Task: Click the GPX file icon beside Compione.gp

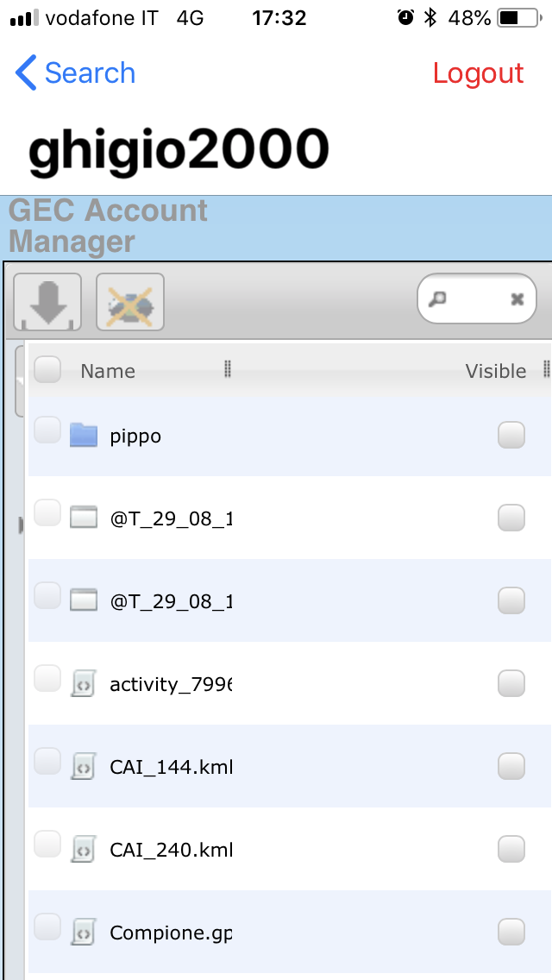Action: tap(83, 932)
